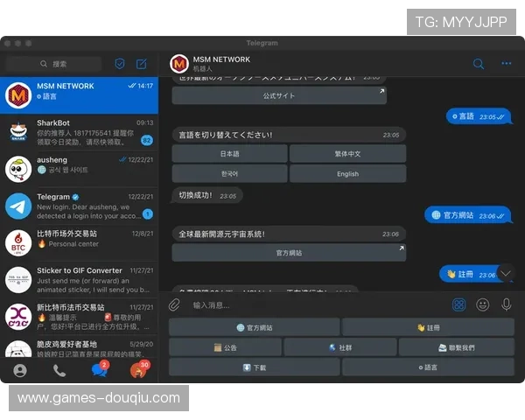Click the 下載 bot keyboard button
Viewport: 525px width, 420px height.
pos(255,367)
